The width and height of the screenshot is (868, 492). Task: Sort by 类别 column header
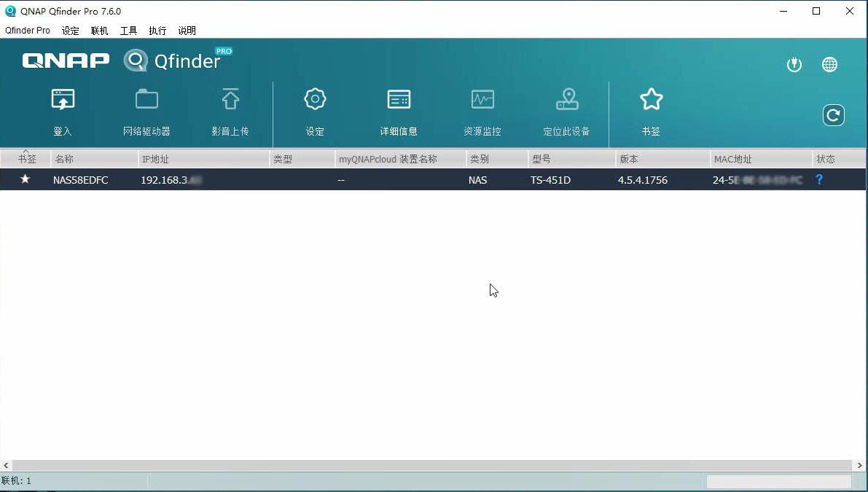click(x=497, y=159)
